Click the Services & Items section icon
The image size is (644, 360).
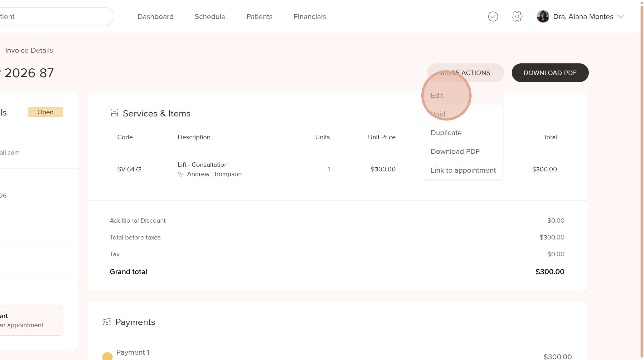(x=114, y=113)
